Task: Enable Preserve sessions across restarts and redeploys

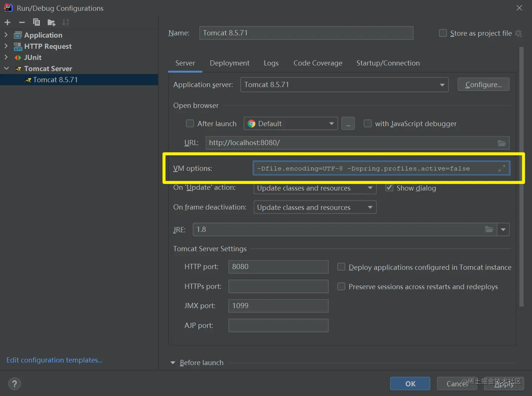Action: pyautogui.click(x=341, y=287)
